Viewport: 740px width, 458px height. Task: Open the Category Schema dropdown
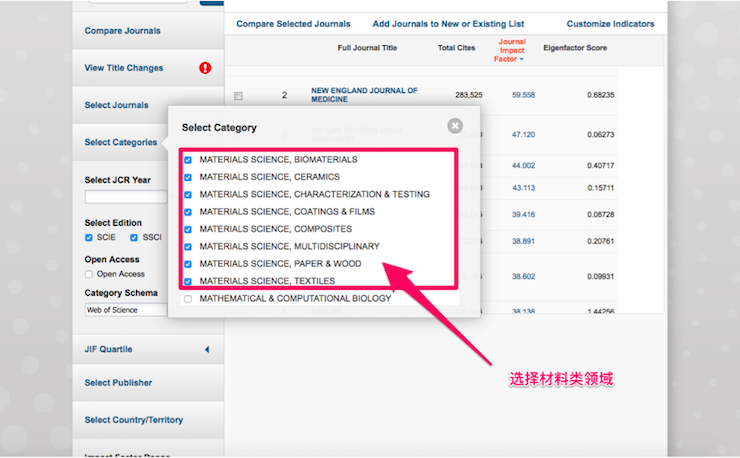point(126,310)
